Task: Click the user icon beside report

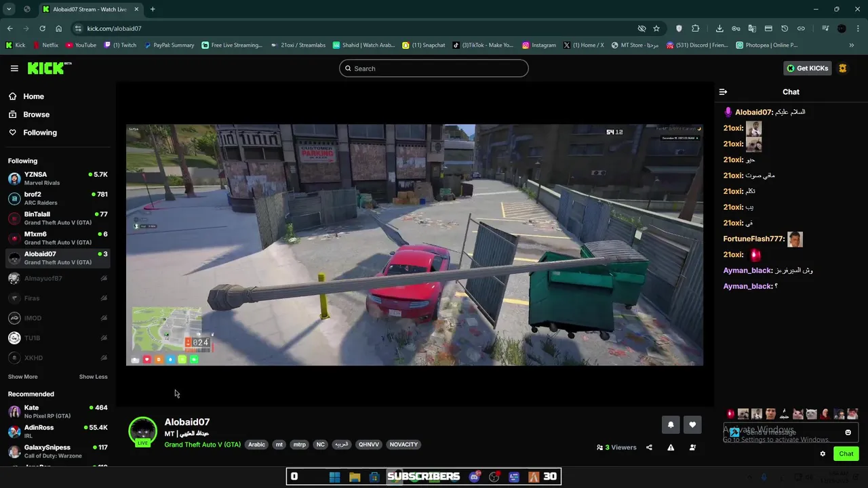Action: click(x=692, y=447)
